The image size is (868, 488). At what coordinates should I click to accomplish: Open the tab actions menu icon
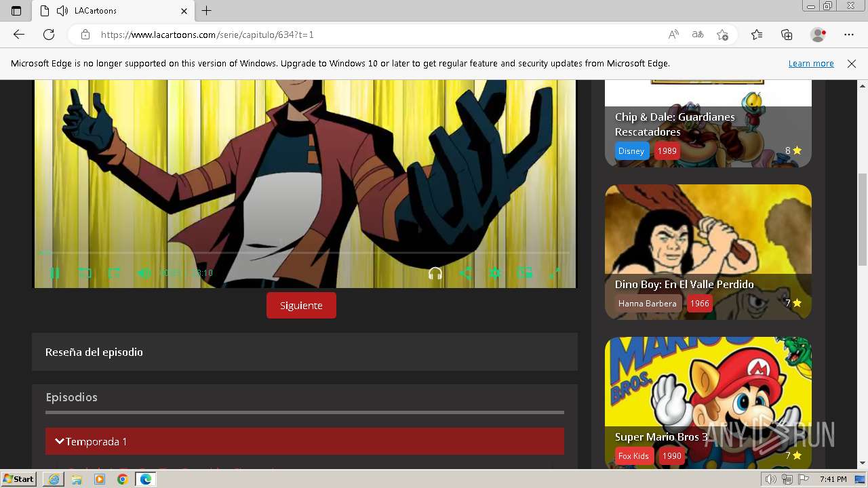[x=16, y=11]
